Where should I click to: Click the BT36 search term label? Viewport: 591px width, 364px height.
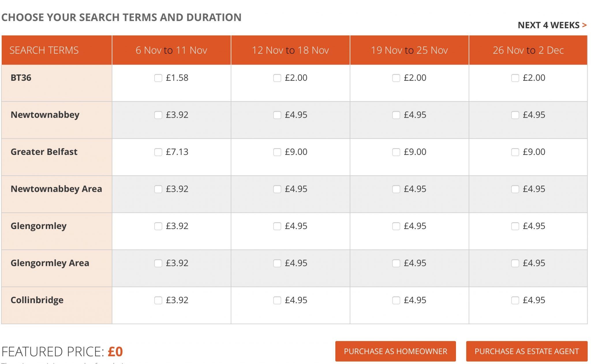pos(21,78)
